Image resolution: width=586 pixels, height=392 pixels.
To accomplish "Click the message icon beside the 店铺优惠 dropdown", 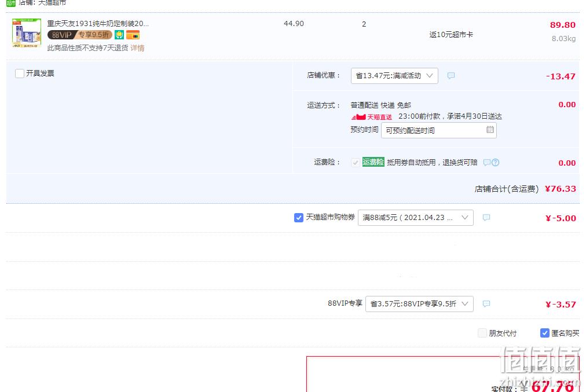I will [451, 76].
